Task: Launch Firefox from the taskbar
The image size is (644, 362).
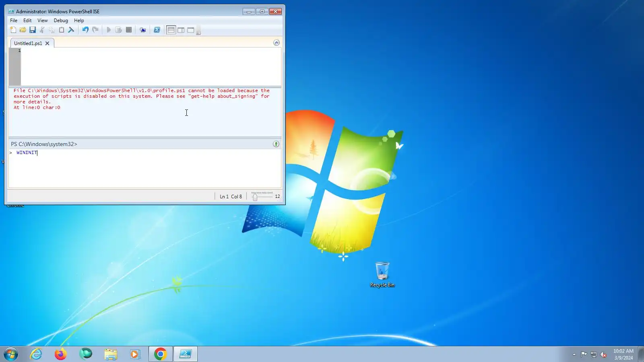Action: pos(61,354)
